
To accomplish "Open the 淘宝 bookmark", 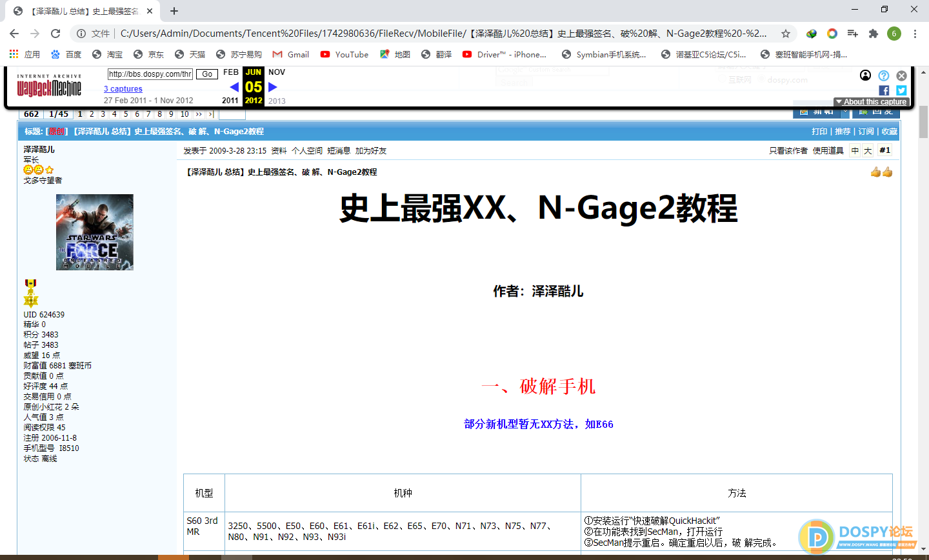I will 108,54.
